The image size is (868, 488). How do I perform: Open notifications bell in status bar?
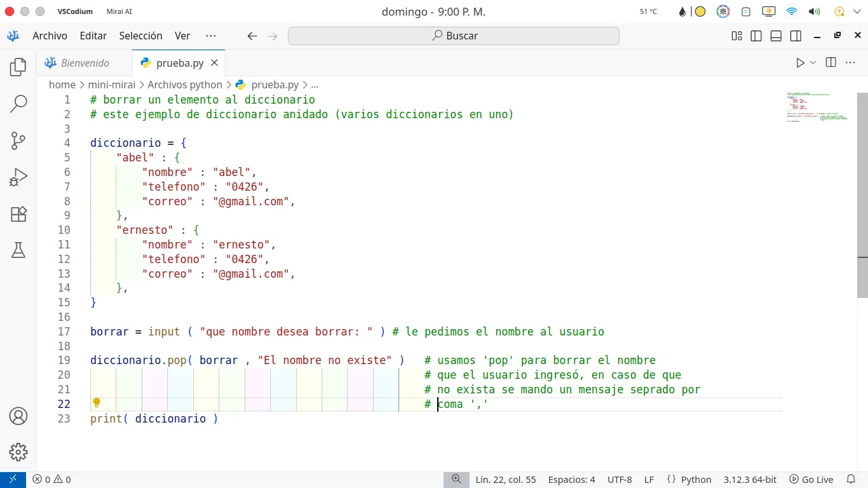[851, 480]
